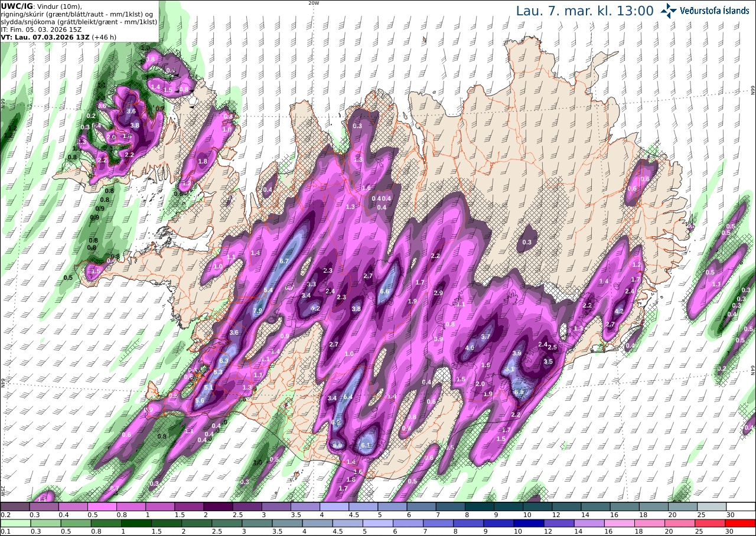Click the 3.7 precipitation value on the map
The image size is (756, 536).
(x=486, y=336)
